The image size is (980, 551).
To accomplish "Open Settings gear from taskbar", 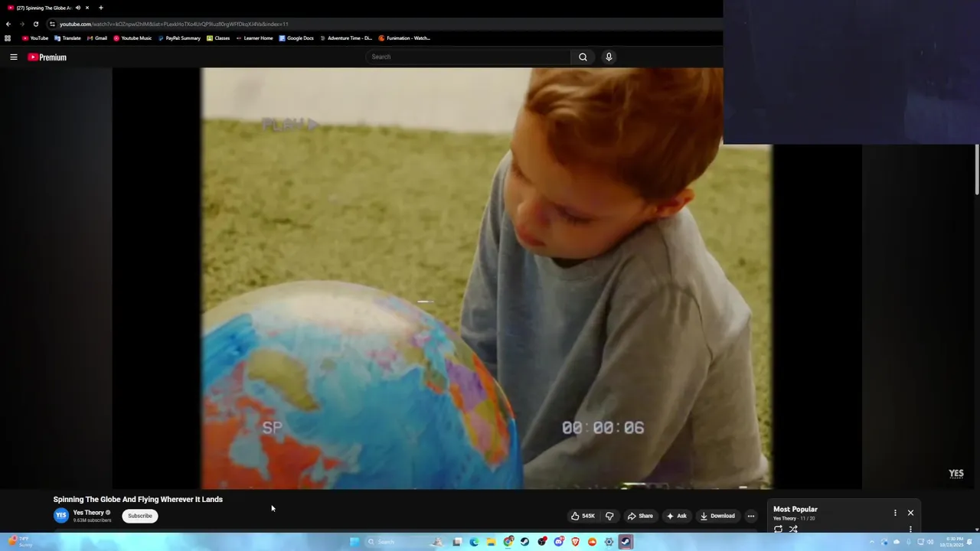I will [x=609, y=542].
